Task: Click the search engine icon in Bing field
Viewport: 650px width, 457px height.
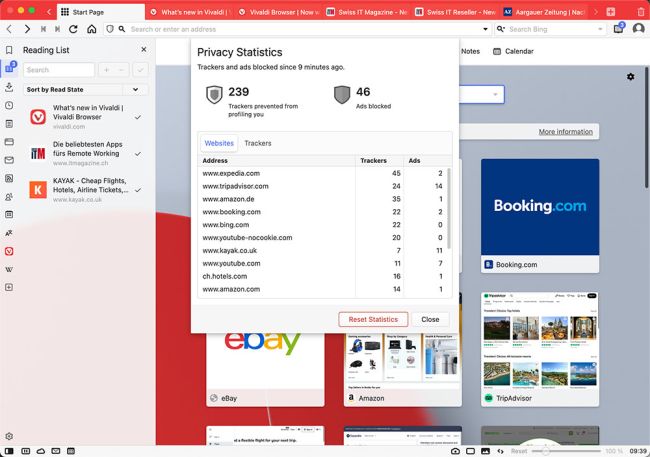Action: tap(501, 29)
